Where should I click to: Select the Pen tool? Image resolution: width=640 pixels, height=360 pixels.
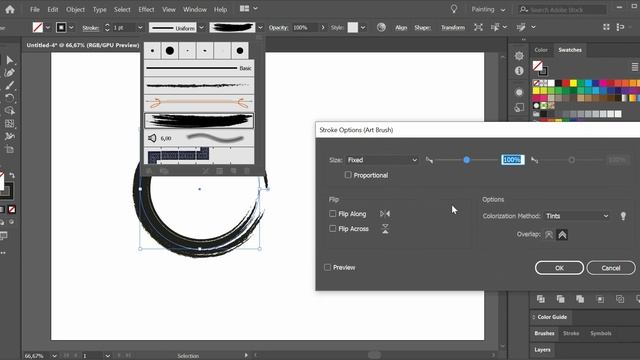(x=10, y=73)
